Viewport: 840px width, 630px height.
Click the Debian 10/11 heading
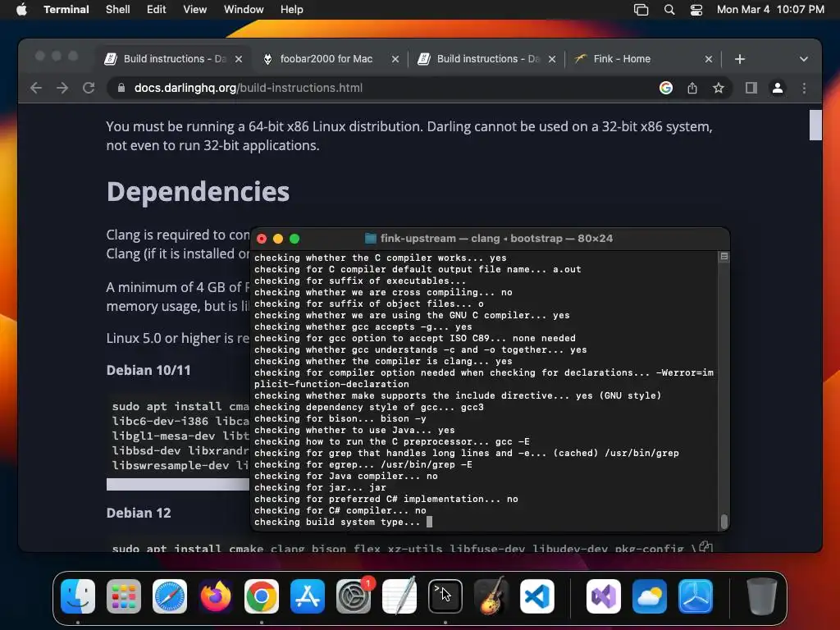(148, 370)
